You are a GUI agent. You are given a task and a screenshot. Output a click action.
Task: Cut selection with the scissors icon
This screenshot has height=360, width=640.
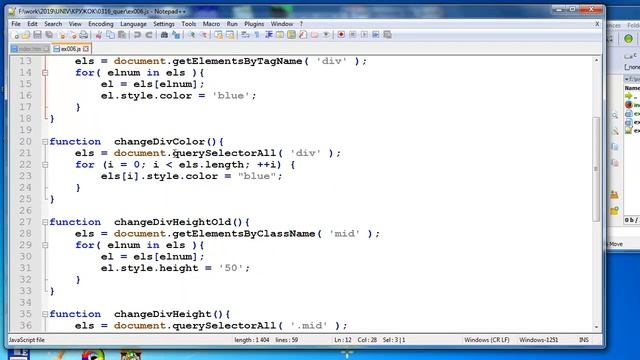99,35
